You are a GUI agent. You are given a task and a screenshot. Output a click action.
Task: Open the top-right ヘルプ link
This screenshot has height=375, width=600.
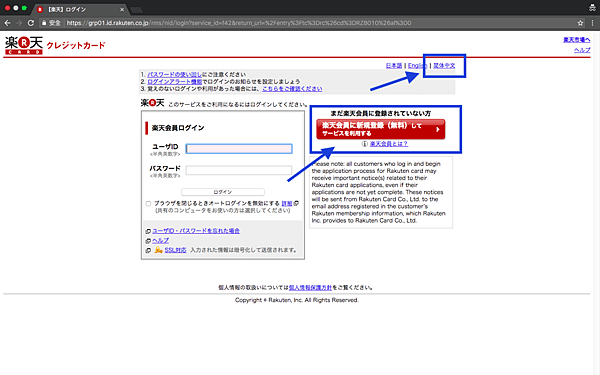pos(582,50)
